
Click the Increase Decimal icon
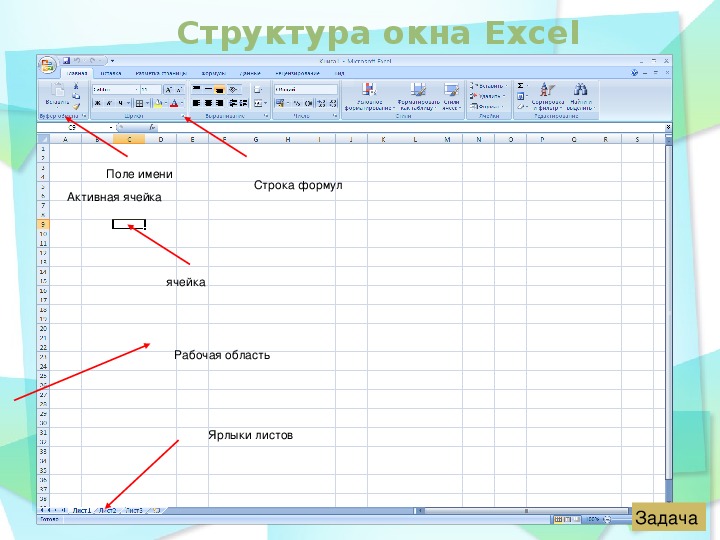[x=322, y=103]
